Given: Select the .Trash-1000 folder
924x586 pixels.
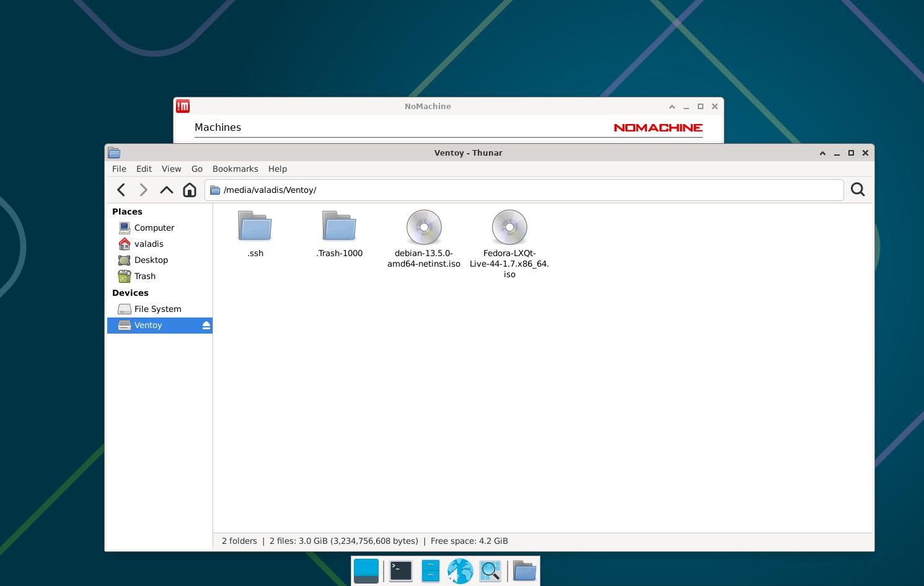Looking at the screenshot, I should (x=340, y=234).
